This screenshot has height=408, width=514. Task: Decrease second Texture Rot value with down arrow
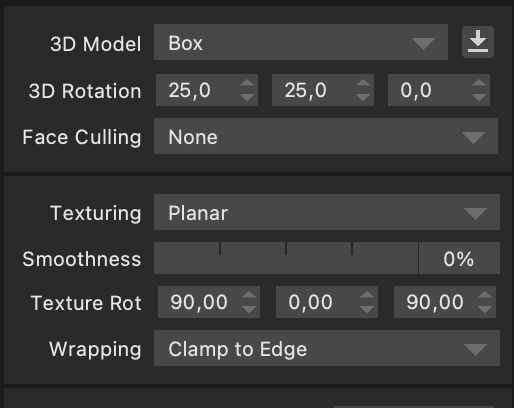pyautogui.click(x=367, y=309)
